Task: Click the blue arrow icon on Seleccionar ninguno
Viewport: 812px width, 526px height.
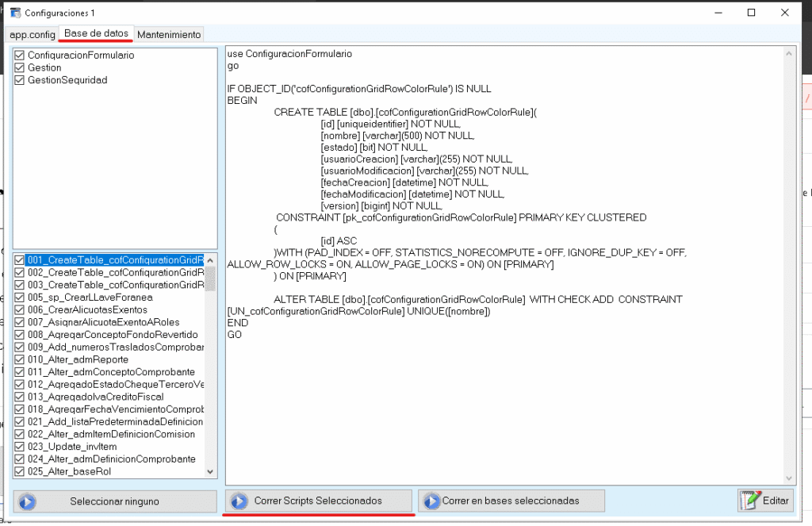Action: pos(28,501)
